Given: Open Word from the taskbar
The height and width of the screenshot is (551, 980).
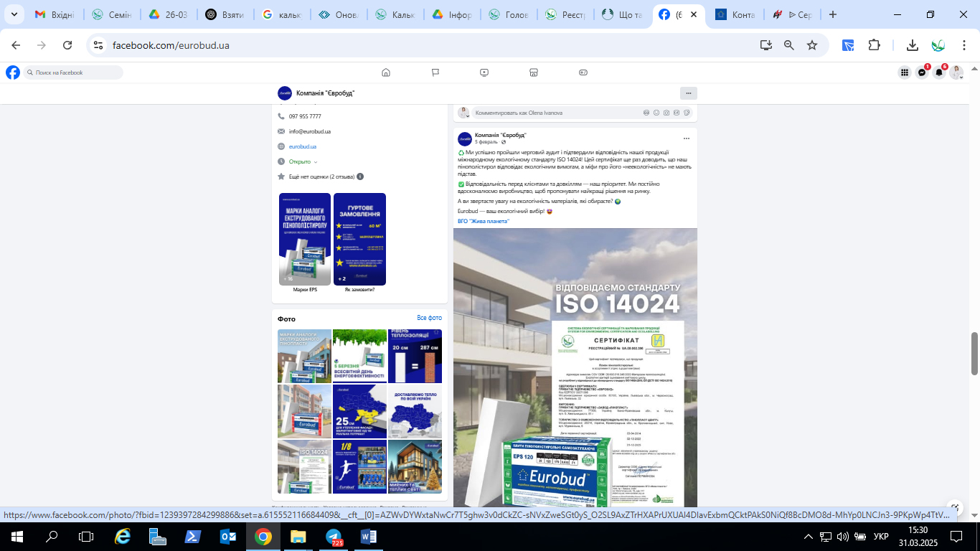Looking at the screenshot, I should coord(369,537).
